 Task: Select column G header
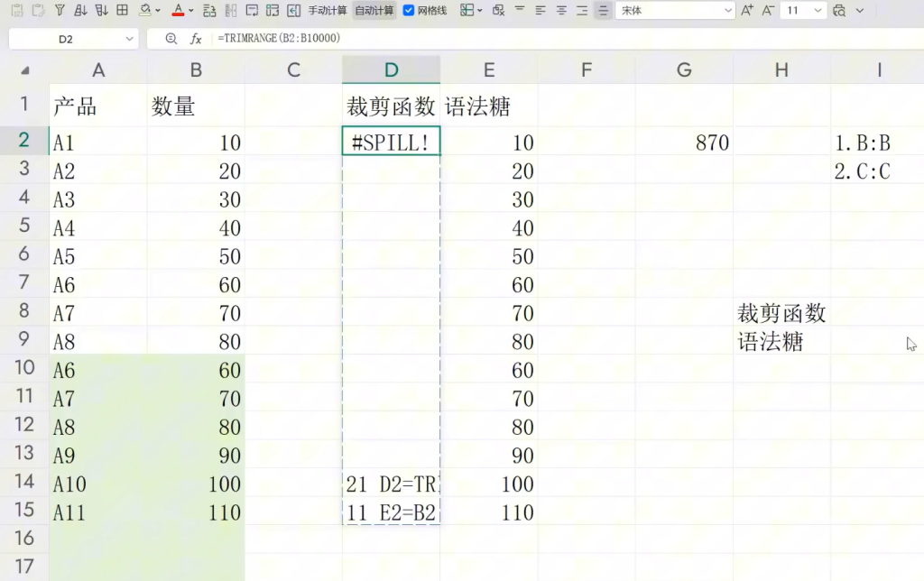[684, 70]
